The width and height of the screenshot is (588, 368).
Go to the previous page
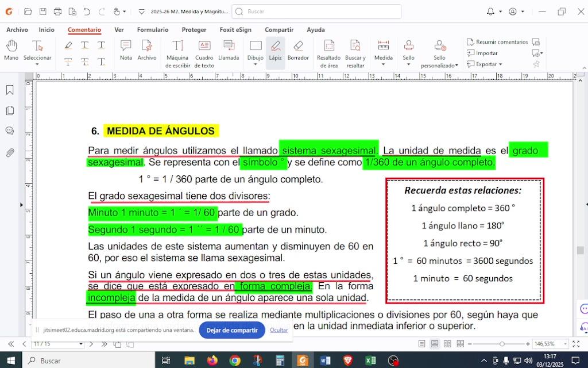pos(24,344)
